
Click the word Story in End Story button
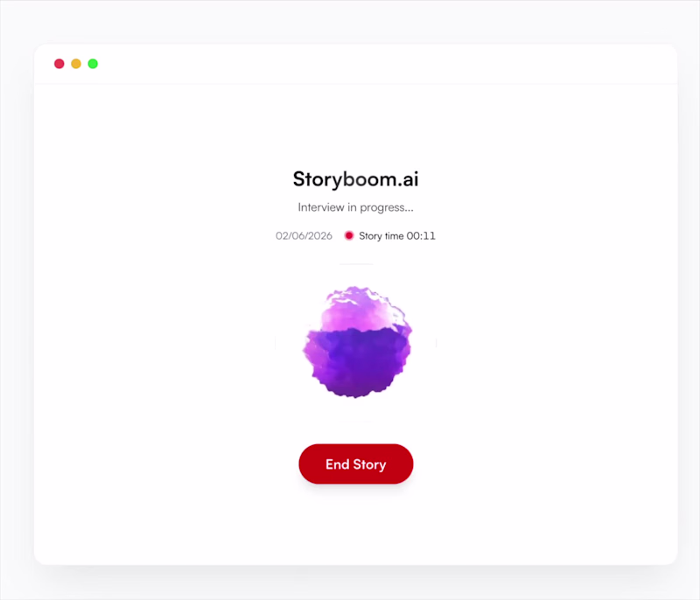point(369,464)
